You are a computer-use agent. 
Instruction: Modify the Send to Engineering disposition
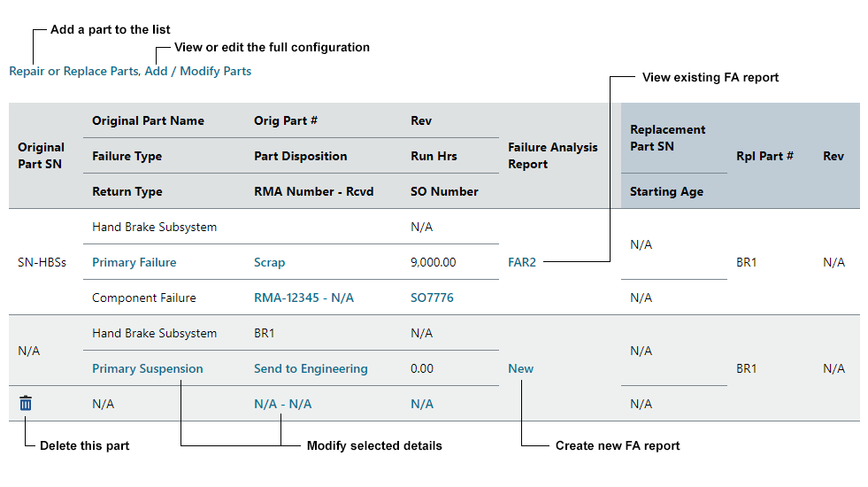311,368
